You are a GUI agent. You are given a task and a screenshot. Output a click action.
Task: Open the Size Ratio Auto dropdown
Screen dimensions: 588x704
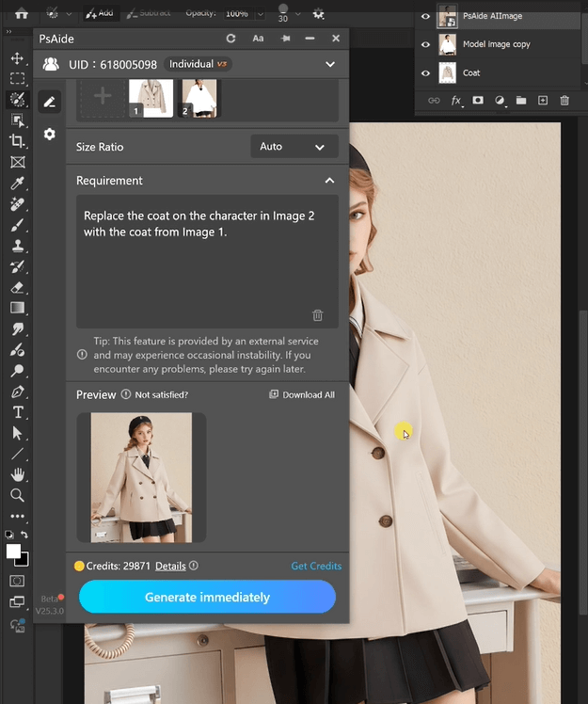tap(294, 147)
